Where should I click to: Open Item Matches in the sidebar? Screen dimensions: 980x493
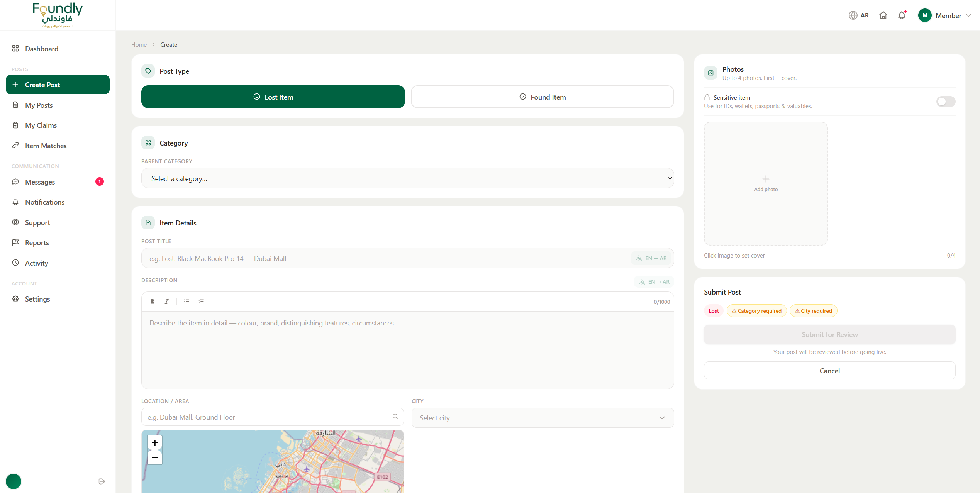58,146
